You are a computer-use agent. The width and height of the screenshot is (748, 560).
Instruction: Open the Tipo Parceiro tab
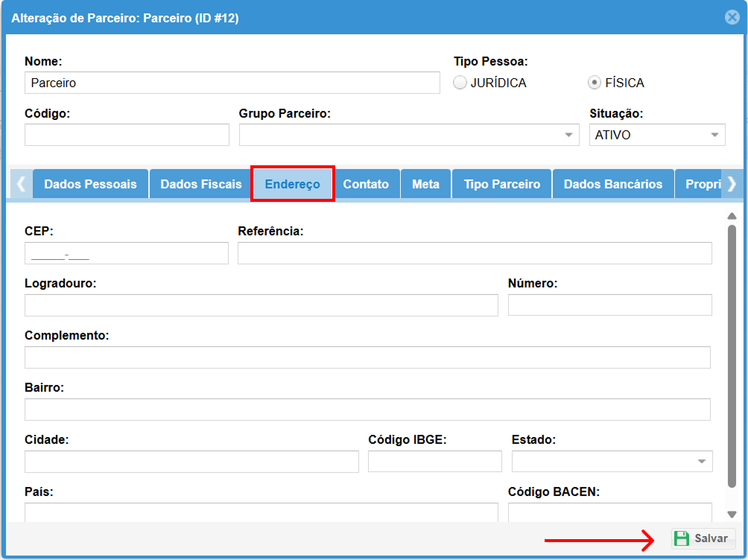tap(501, 184)
